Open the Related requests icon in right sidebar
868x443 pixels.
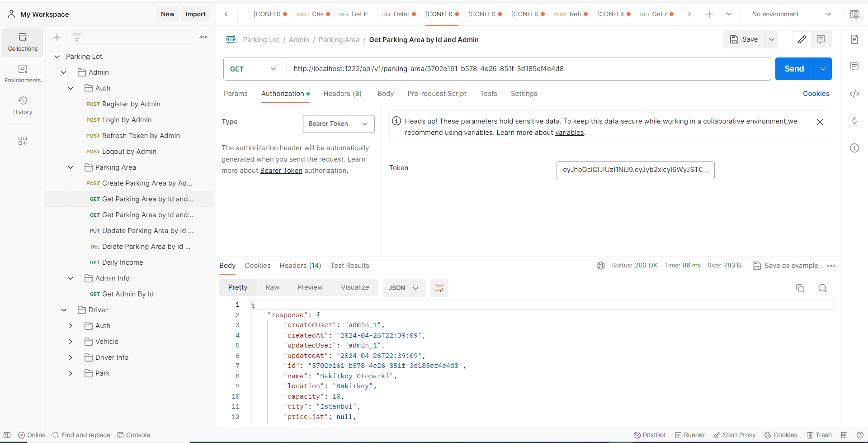[854, 121]
